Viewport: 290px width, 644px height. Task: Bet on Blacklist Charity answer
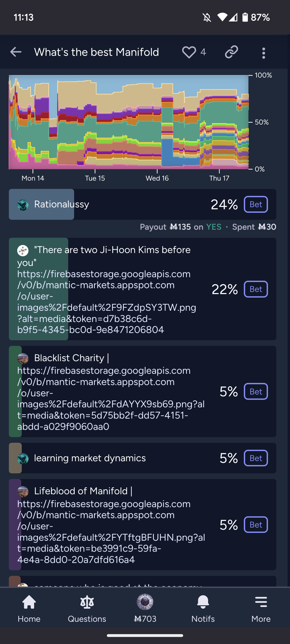point(256,391)
